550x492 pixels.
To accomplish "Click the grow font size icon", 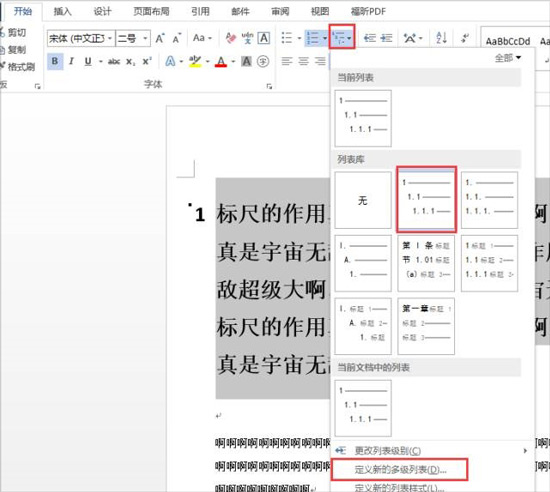I will pos(160,38).
